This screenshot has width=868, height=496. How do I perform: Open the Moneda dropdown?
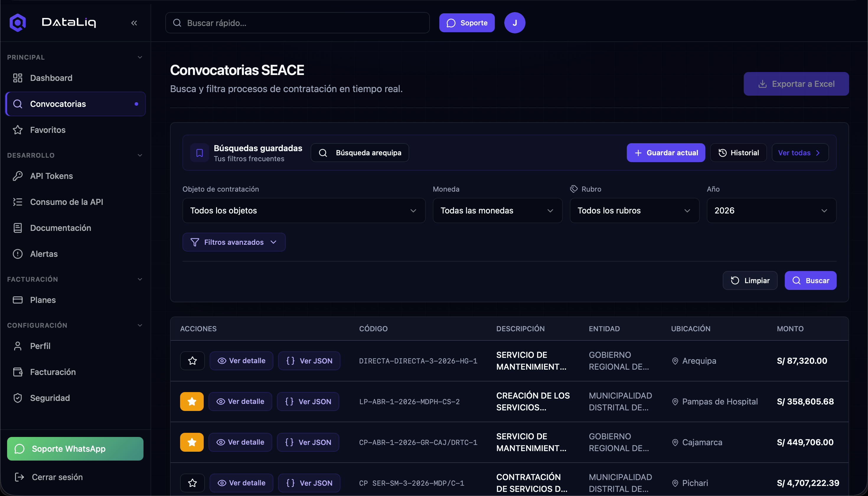point(497,211)
